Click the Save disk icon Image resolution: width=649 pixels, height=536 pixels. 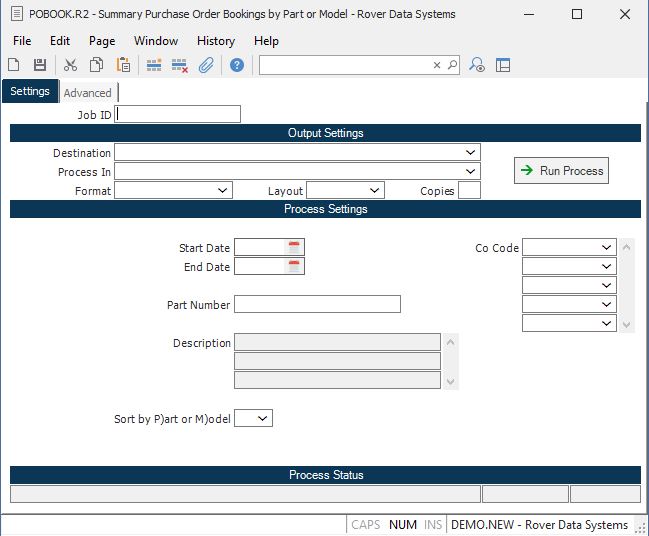point(40,65)
